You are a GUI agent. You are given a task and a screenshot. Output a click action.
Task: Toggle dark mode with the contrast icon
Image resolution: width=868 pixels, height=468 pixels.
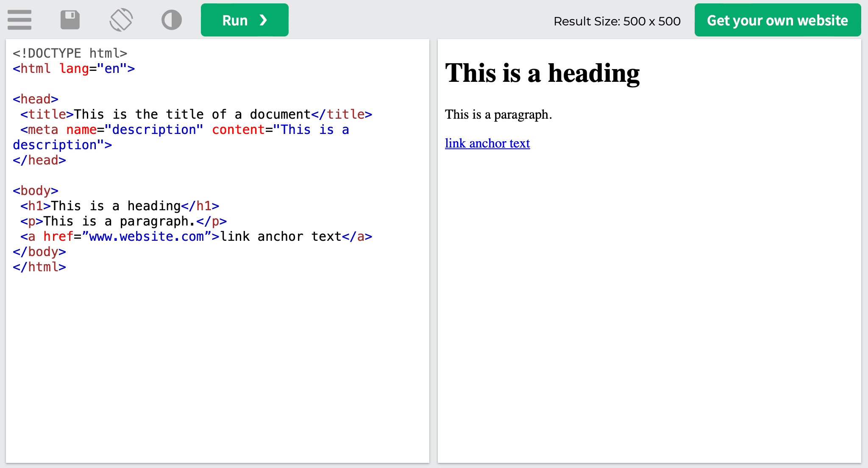(172, 19)
